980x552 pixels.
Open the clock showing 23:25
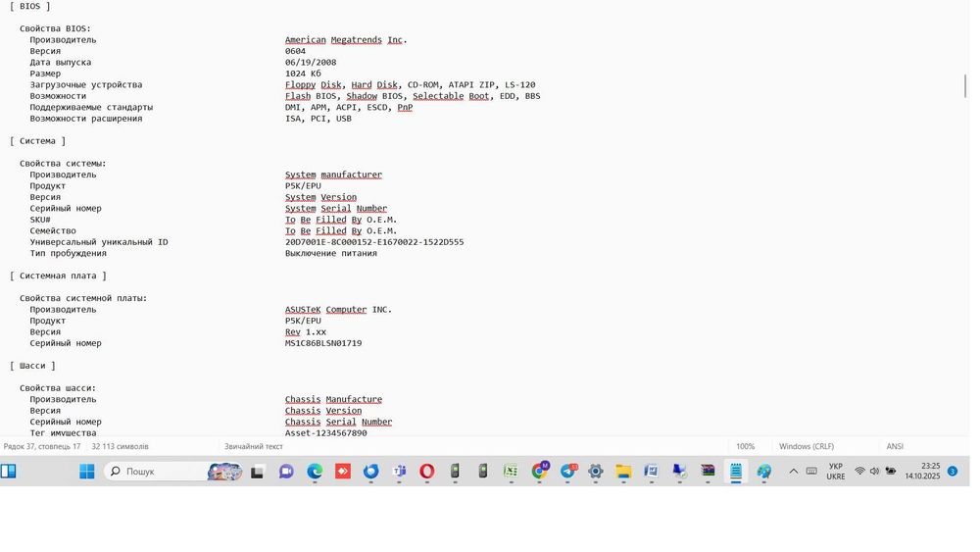click(922, 472)
